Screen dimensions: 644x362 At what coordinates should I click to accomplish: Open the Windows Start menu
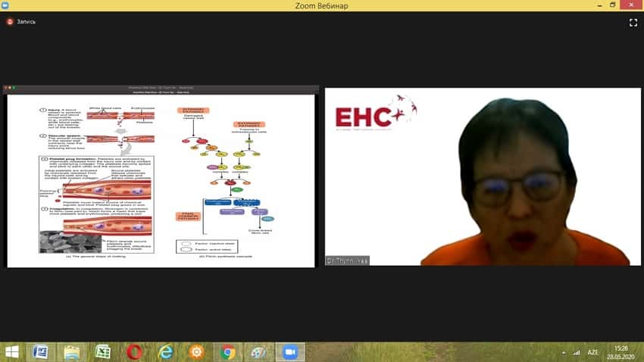click(12, 352)
